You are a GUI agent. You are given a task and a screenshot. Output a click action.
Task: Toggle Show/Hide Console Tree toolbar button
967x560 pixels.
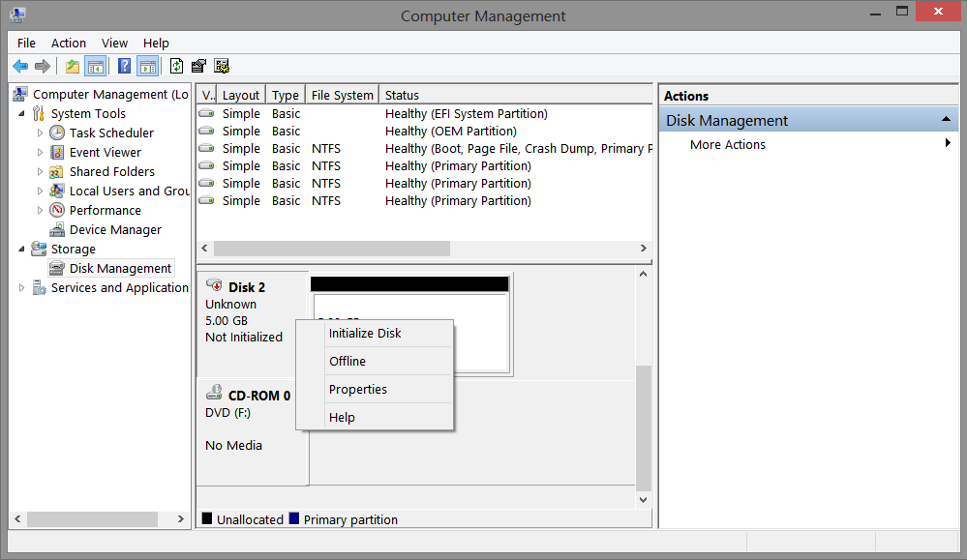(95, 66)
